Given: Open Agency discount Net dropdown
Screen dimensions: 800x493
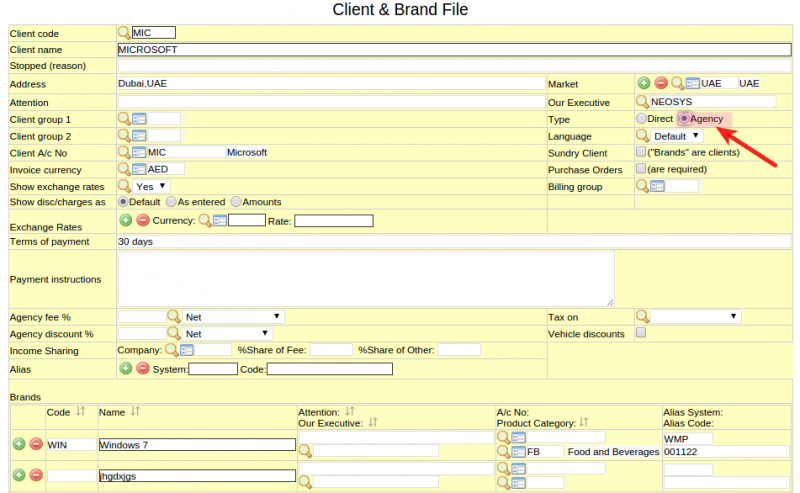Looking at the screenshot, I should click(x=228, y=334).
